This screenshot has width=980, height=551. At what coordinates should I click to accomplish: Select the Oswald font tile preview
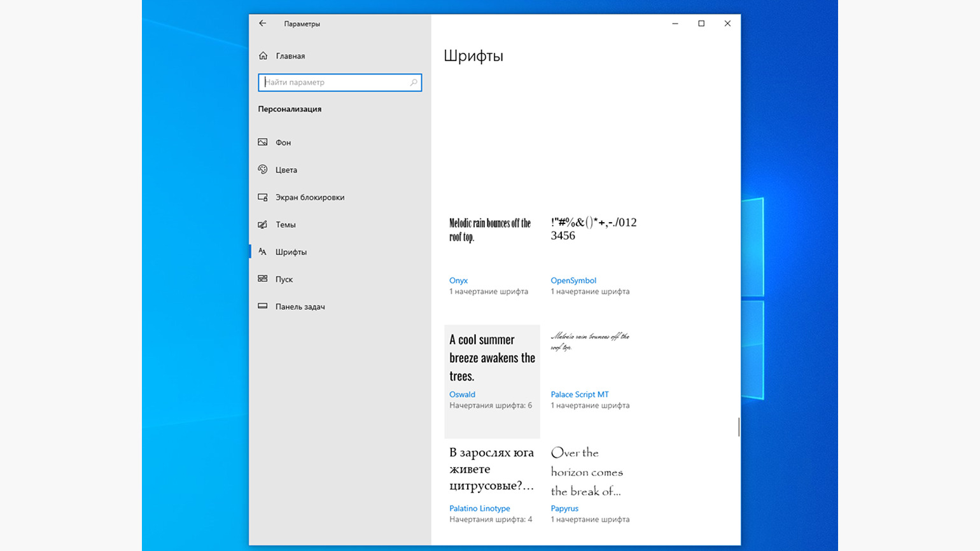[492, 358]
